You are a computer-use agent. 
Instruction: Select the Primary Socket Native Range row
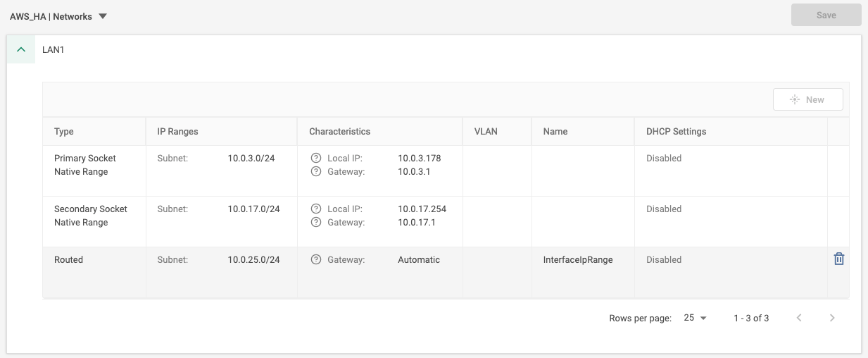[85, 165]
